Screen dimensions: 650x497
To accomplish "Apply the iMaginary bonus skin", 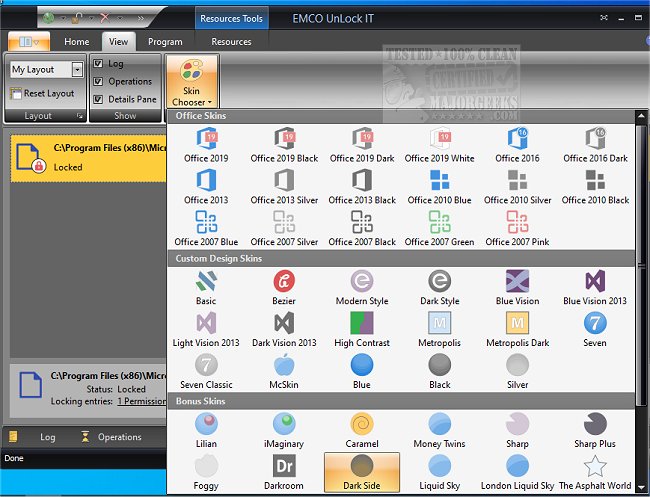I will coord(284,431).
